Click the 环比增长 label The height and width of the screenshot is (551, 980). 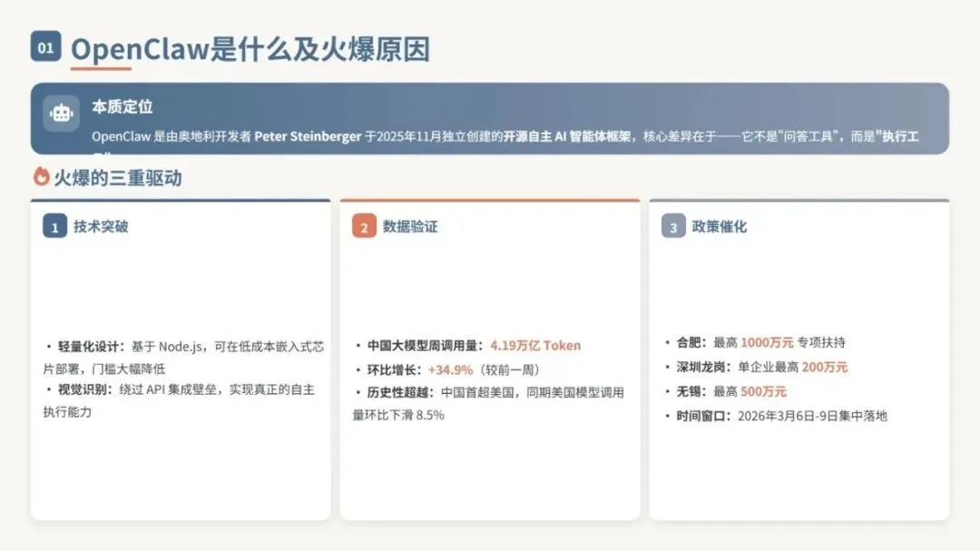point(394,369)
